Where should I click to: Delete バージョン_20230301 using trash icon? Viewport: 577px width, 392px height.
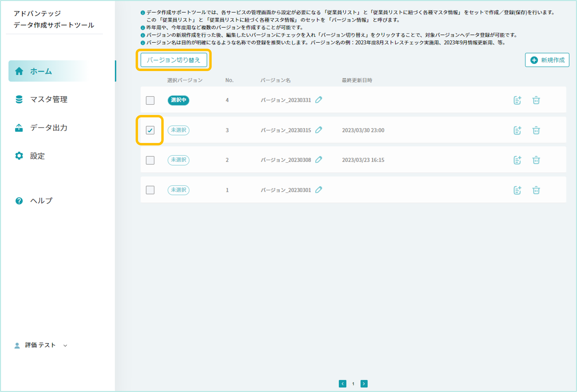pyautogui.click(x=536, y=190)
